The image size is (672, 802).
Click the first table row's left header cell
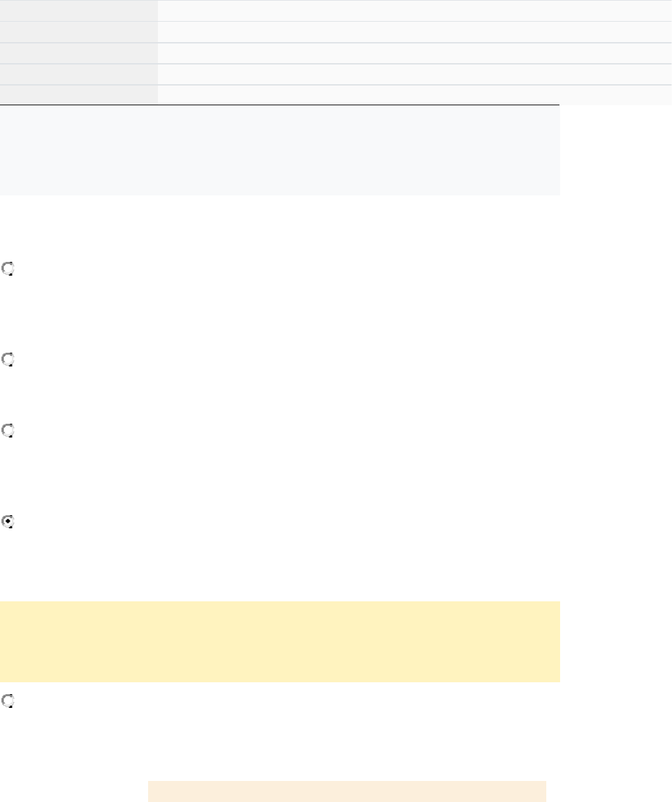(x=78, y=11)
